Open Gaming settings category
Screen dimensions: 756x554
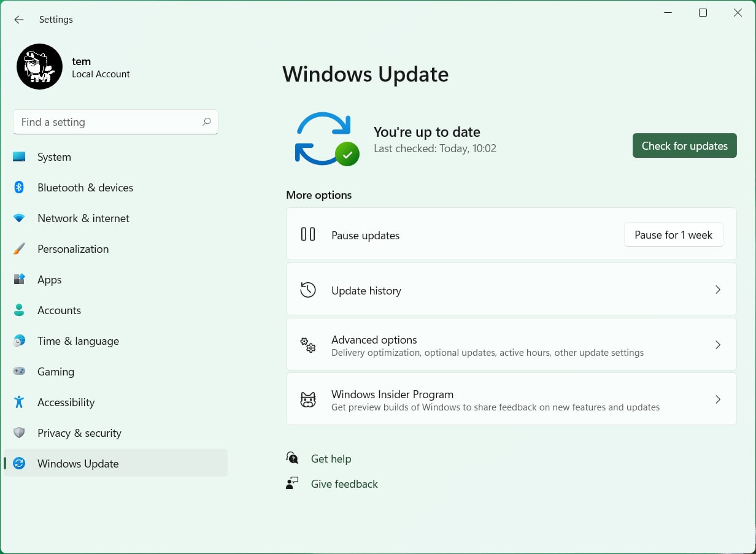coord(115,372)
